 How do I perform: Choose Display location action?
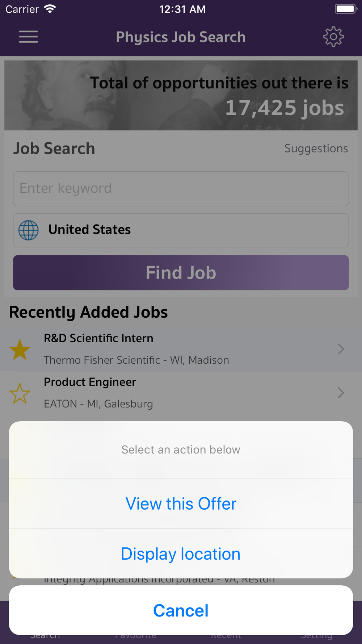pyautogui.click(x=181, y=553)
